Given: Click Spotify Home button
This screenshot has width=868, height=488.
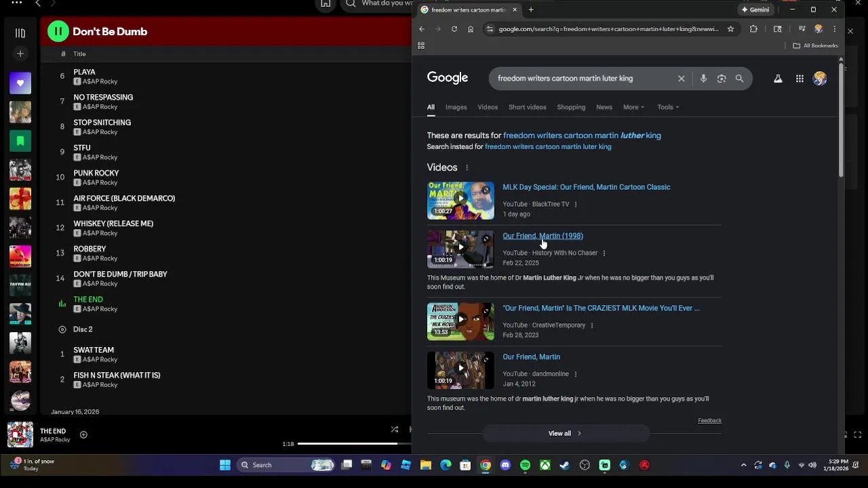Looking at the screenshot, I should 325,4.
